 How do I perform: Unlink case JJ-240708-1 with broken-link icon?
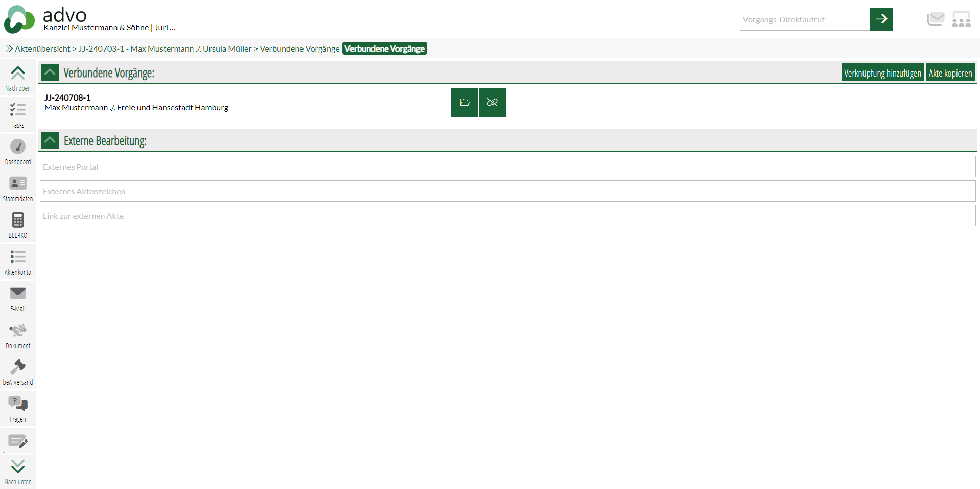(492, 103)
